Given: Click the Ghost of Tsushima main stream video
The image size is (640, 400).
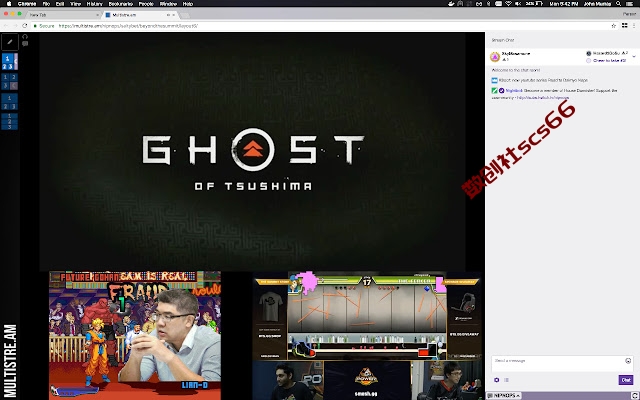Looking at the screenshot, I should click(253, 151).
